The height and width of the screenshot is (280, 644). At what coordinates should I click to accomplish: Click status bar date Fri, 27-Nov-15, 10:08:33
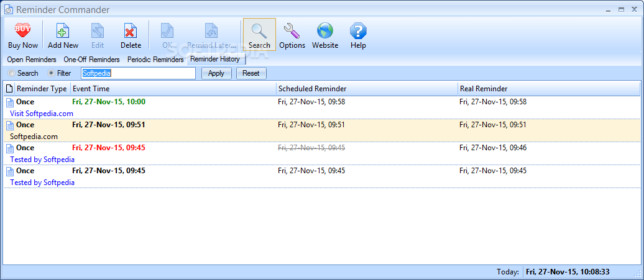[568, 271]
